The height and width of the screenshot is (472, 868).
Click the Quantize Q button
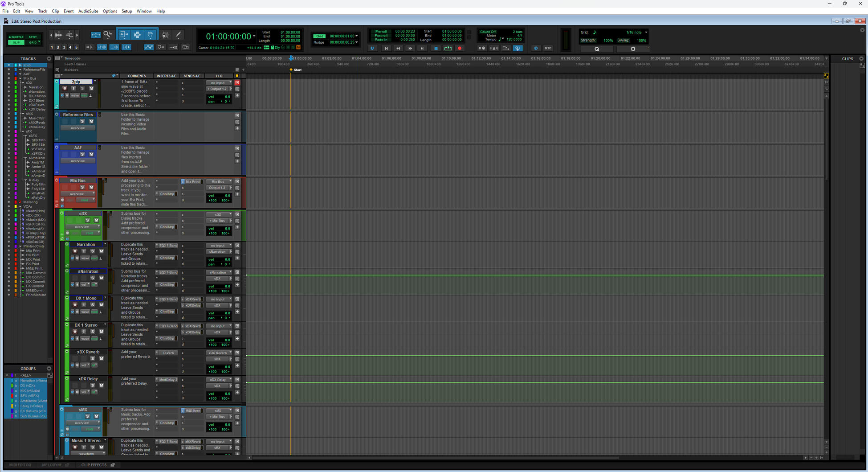pos(597,49)
